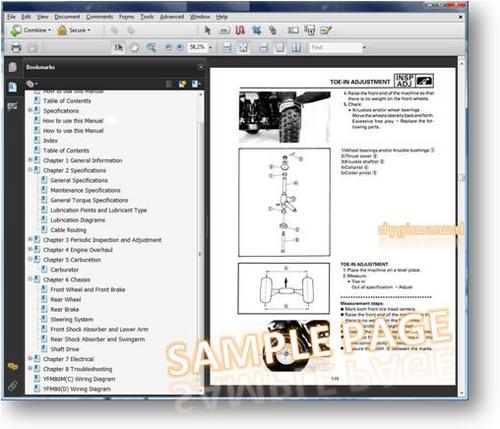Expand Chapter 8 Troubleshooting
The width and height of the screenshot is (500, 429).
(x=30, y=368)
